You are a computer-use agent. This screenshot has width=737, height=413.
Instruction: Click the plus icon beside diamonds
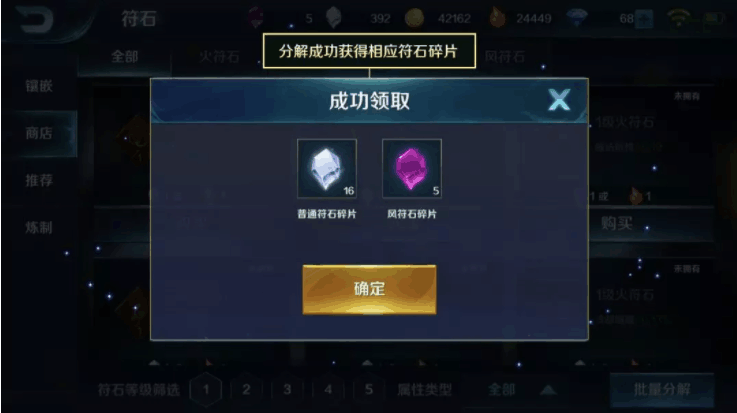click(x=643, y=19)
